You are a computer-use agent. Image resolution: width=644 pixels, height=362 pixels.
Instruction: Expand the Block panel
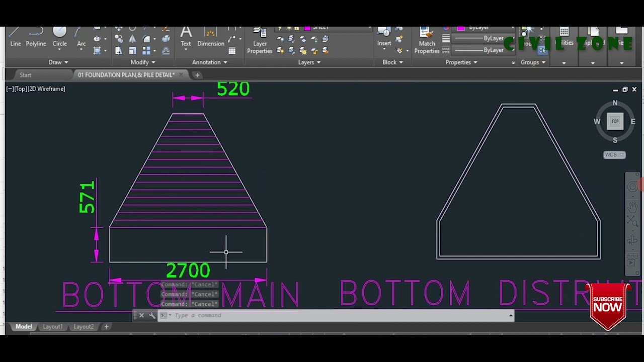392,62
